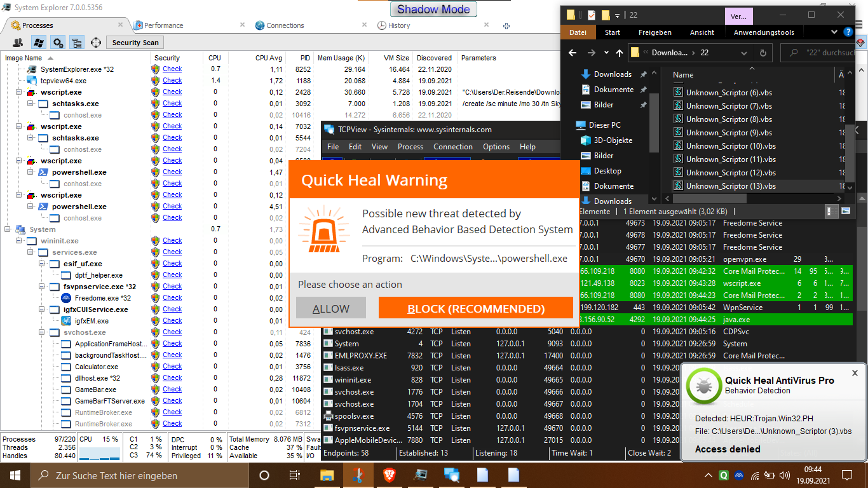Collapse the first schtasks.exe tree node
This screenshot has width=868, height=488.
tap(31, 104)
